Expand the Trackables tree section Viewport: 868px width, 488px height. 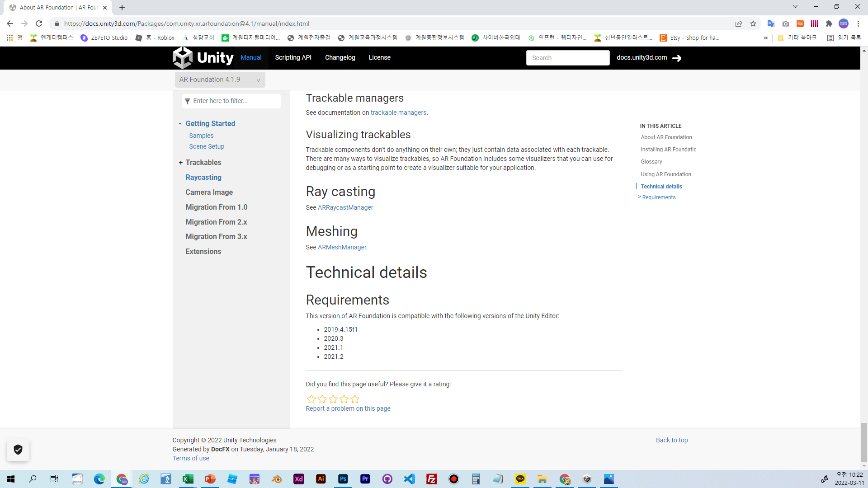point(180,163)
